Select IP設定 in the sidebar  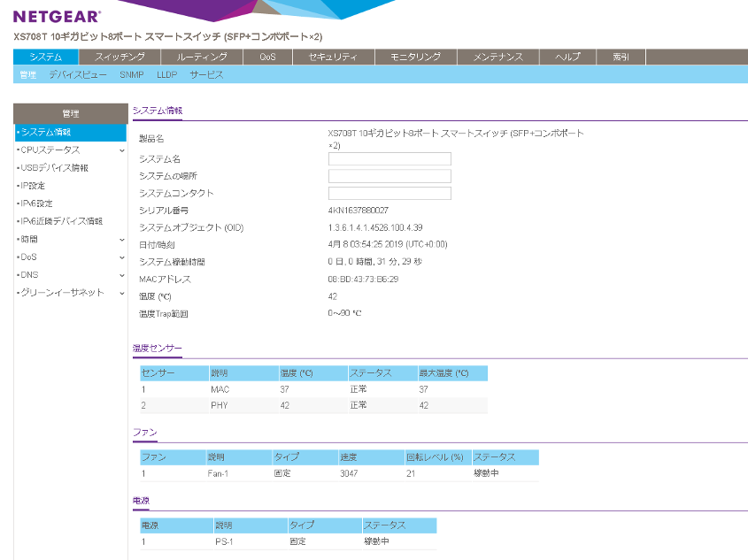click(30, 186)
